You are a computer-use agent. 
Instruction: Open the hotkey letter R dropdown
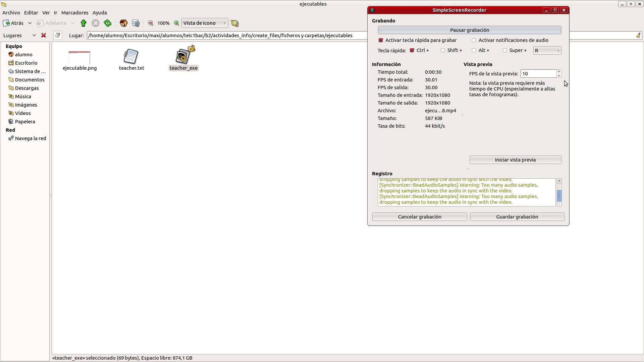click(547, 51)
